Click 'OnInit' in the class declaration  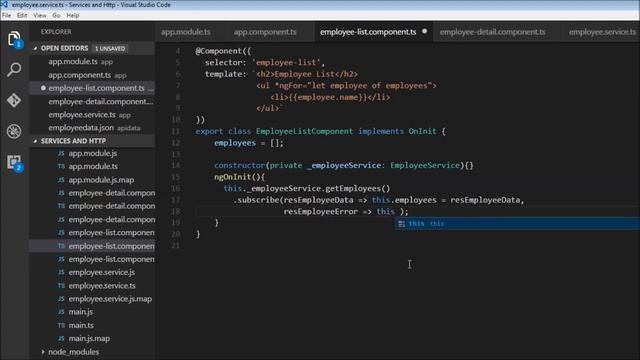pos(422,131)
